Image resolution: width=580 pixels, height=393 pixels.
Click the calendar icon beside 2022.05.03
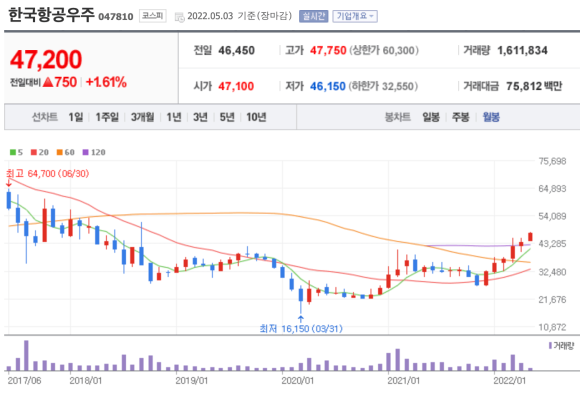(179, 17)
